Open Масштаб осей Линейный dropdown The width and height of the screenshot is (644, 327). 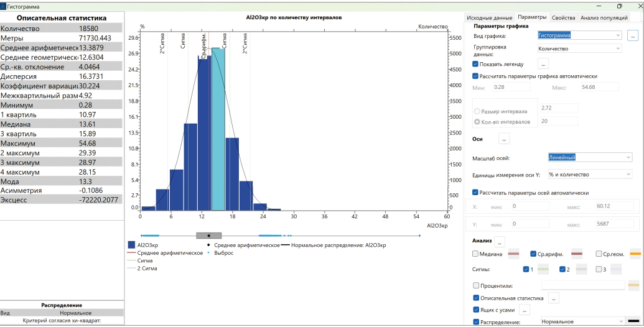point(590,157)
